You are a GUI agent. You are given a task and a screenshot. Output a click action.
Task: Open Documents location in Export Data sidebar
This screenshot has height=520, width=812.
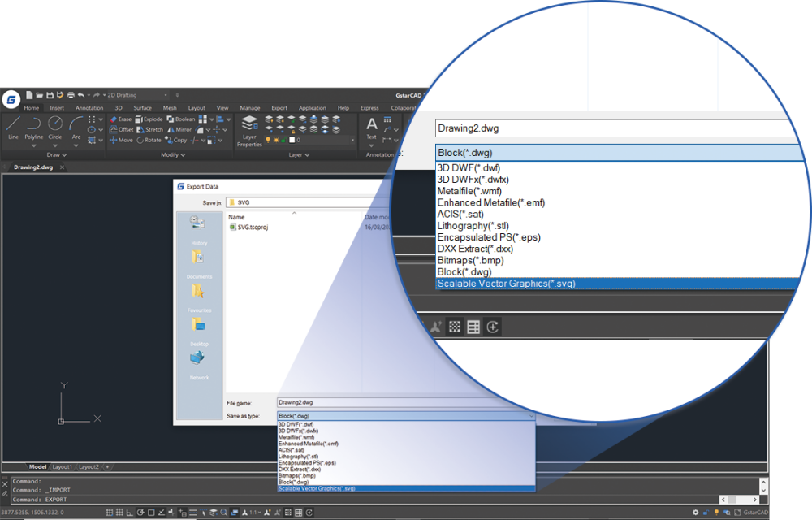(x=199, y=264)
